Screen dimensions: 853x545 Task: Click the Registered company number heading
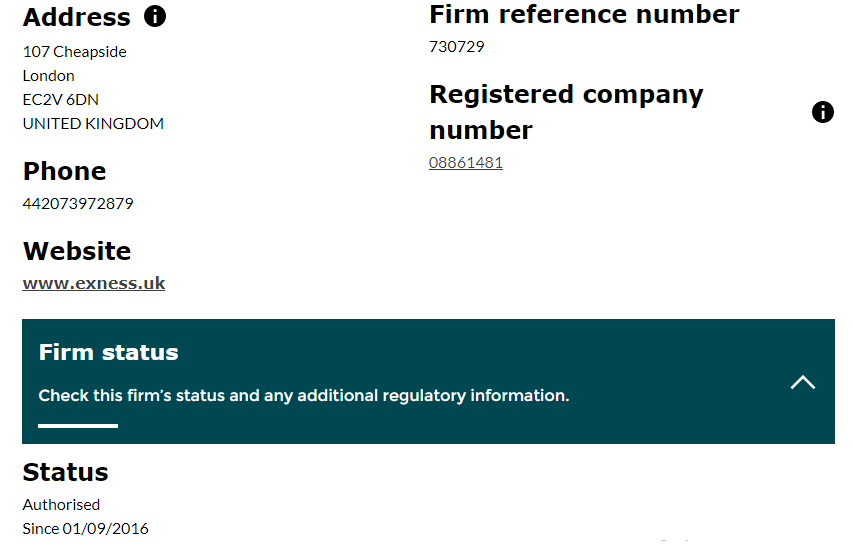tap(566, 112)
